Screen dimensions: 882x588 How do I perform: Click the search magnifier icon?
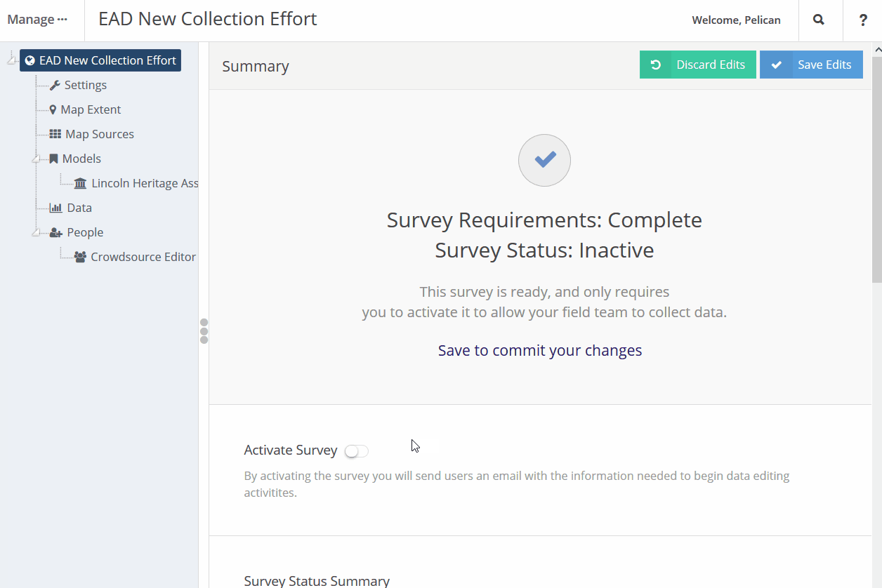tap(819, 20)
